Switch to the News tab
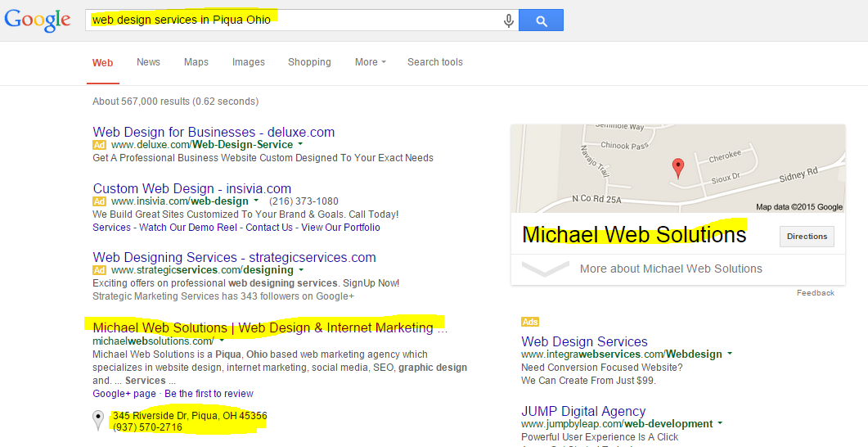This screenshot has width=868, height=447. [148, 62]
